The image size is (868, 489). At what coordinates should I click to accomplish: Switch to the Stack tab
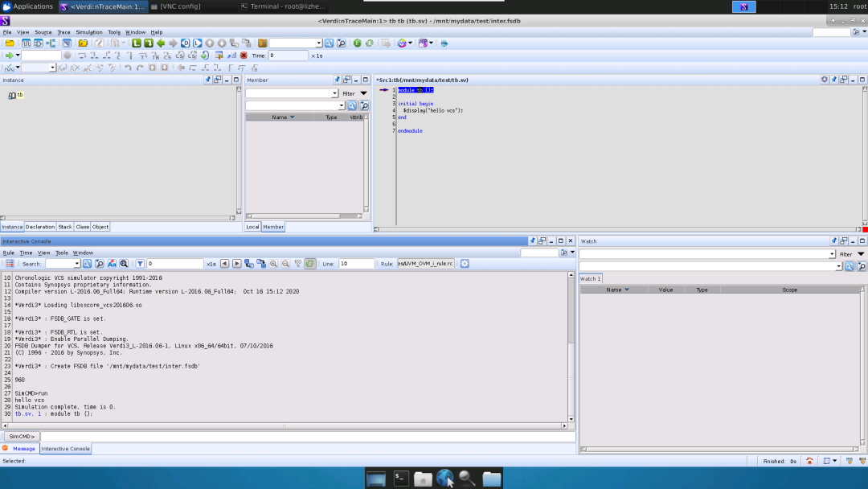pyautogui.click(x=65, y=227)
